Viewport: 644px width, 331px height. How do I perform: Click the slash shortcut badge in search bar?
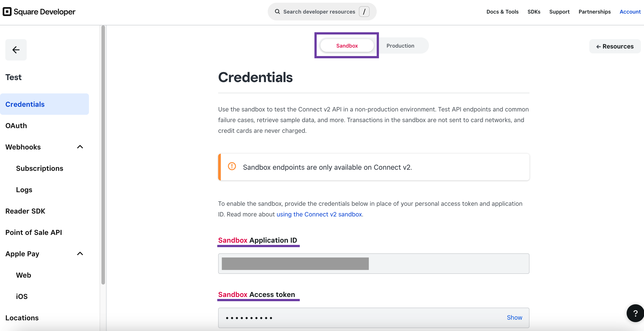[364, 11]
